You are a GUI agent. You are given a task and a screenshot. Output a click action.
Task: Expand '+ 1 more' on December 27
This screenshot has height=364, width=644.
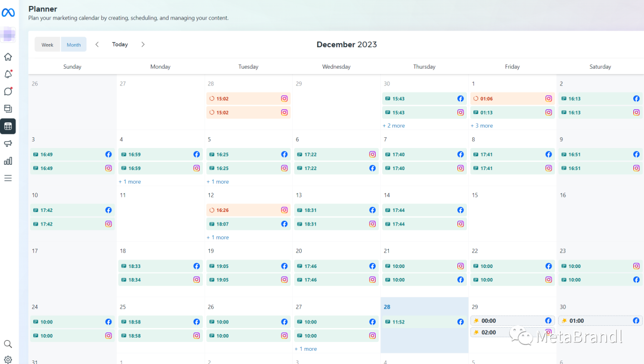point(305,349)
